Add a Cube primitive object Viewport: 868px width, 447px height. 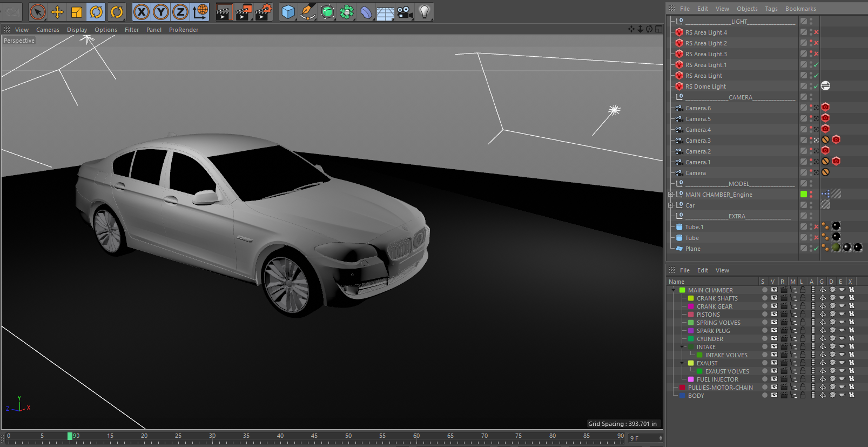[x=288, y=12]
